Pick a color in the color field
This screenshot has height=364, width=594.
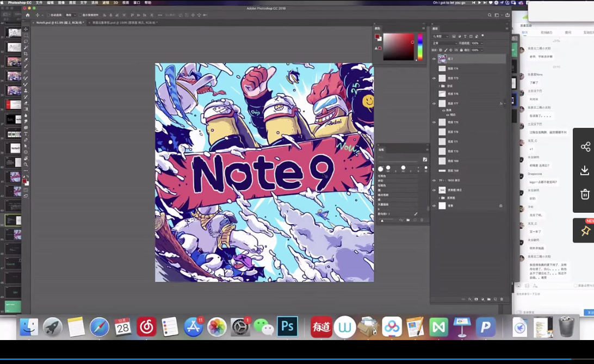(398, 47)
